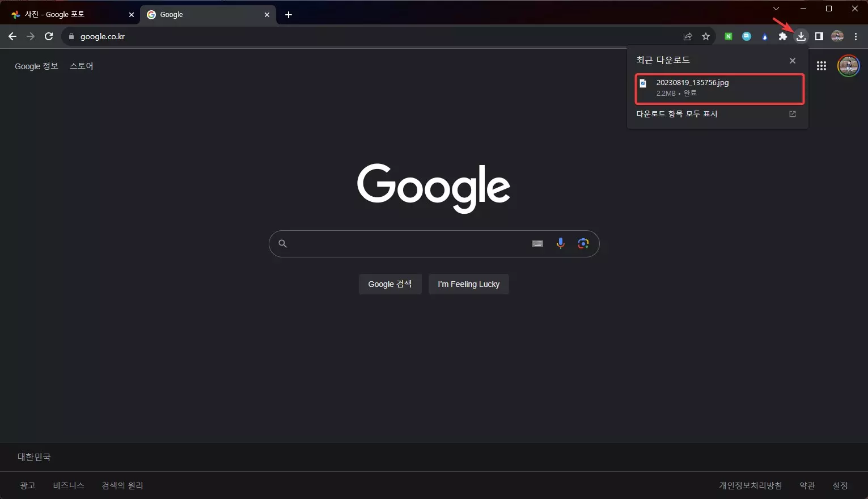The width and height of the screenshot is (868, 499).
Task: Open the 스토어 link
Action: 82,66
